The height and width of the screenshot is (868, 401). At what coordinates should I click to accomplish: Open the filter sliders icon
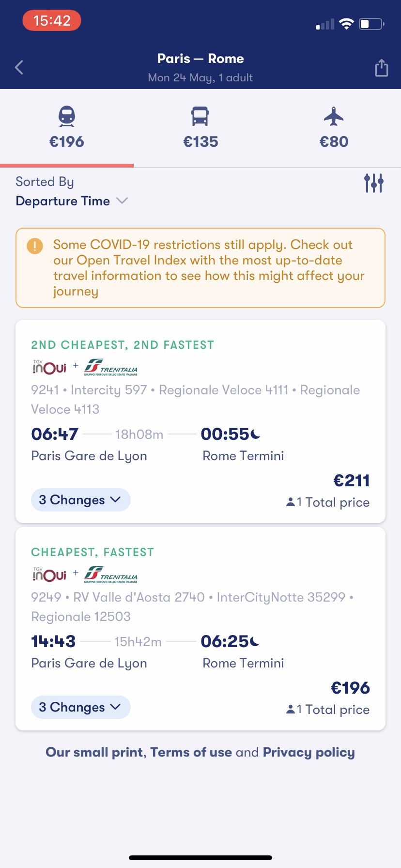pos(373,183)
